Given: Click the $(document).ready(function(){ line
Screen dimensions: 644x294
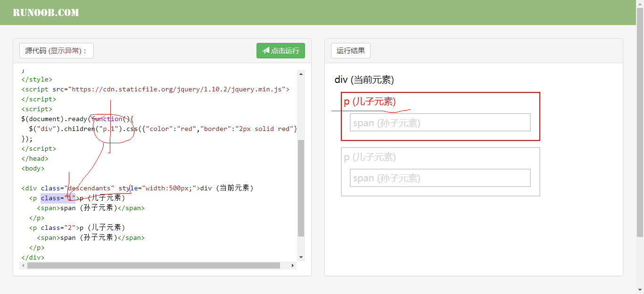Looking at the screenshot, I should coord(78,119).
